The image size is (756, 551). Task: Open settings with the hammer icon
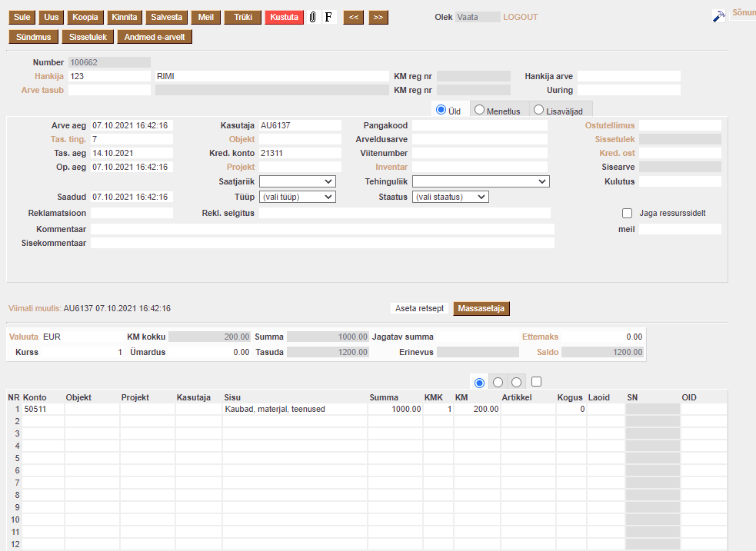tap(718, 16)
